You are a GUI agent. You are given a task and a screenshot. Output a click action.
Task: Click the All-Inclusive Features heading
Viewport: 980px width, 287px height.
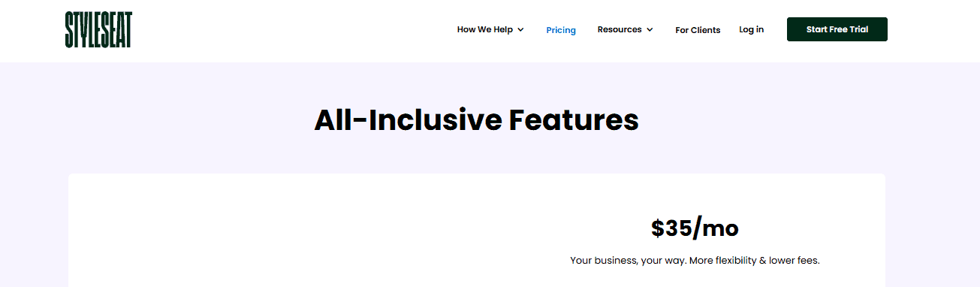point(476,120)
